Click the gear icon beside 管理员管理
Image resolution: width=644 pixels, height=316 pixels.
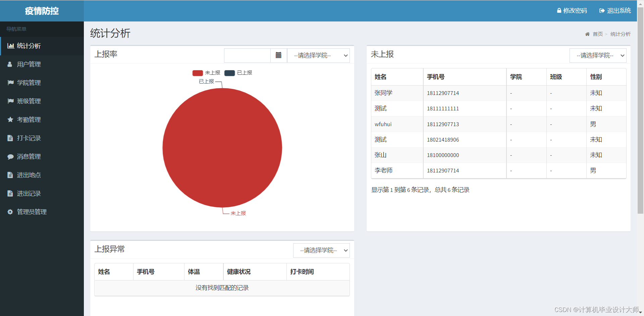[x=10, y=212]
